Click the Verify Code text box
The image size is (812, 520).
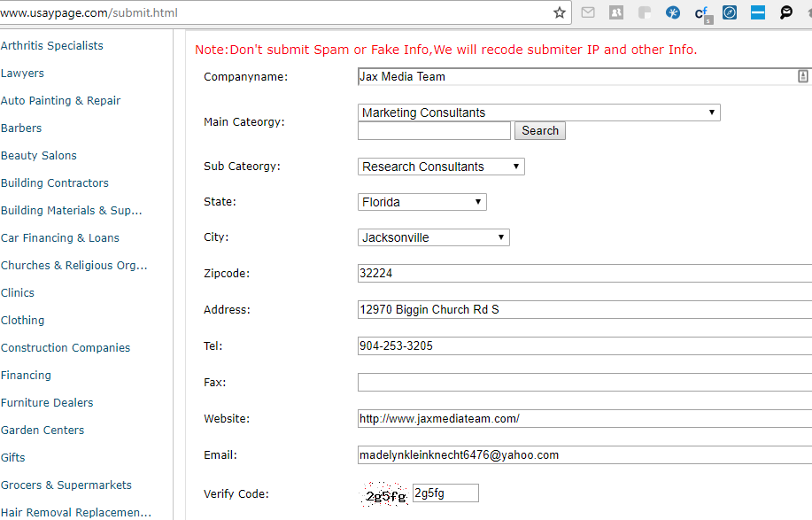445,493
